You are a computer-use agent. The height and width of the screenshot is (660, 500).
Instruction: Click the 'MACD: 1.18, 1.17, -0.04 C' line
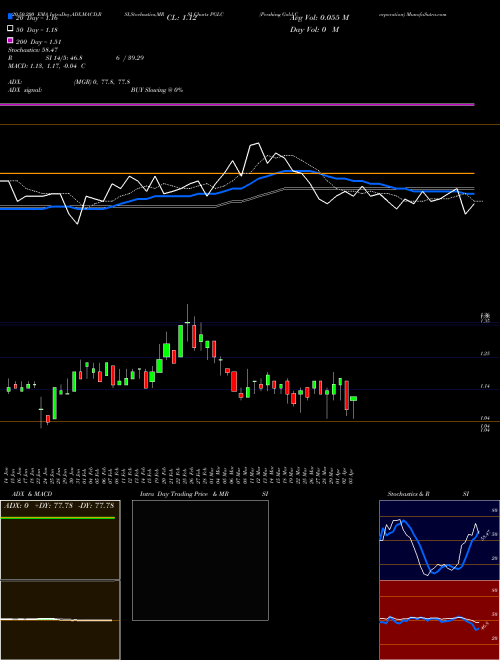47,66
